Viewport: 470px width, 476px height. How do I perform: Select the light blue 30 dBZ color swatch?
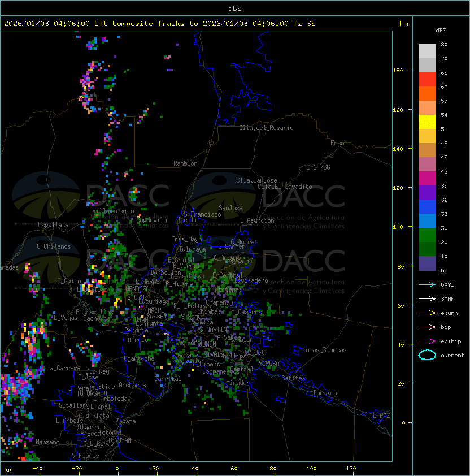[x=427, y=221]
